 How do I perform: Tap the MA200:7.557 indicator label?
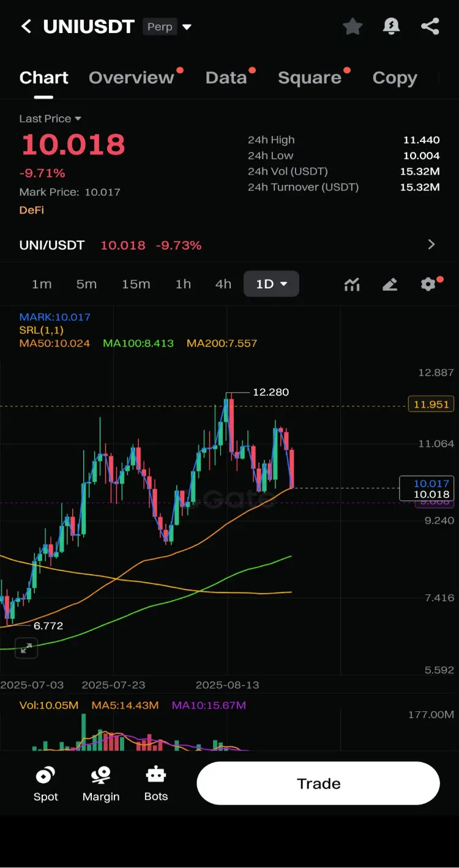[222, 343]
